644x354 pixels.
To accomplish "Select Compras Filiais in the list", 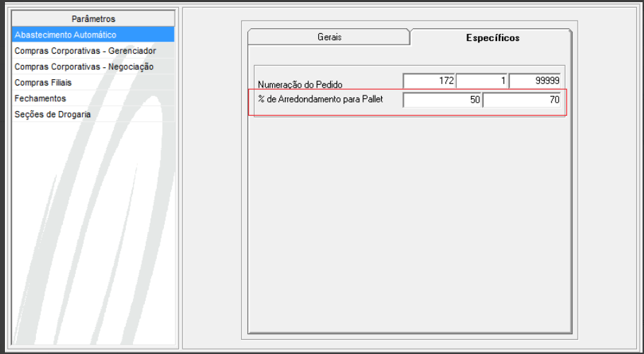I will [93, 83].
